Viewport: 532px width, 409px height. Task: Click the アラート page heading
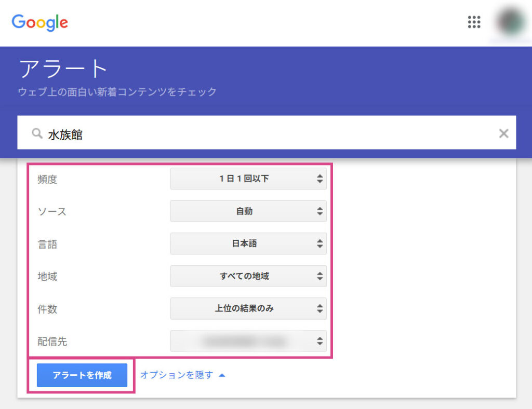click(x=63, y=69)
